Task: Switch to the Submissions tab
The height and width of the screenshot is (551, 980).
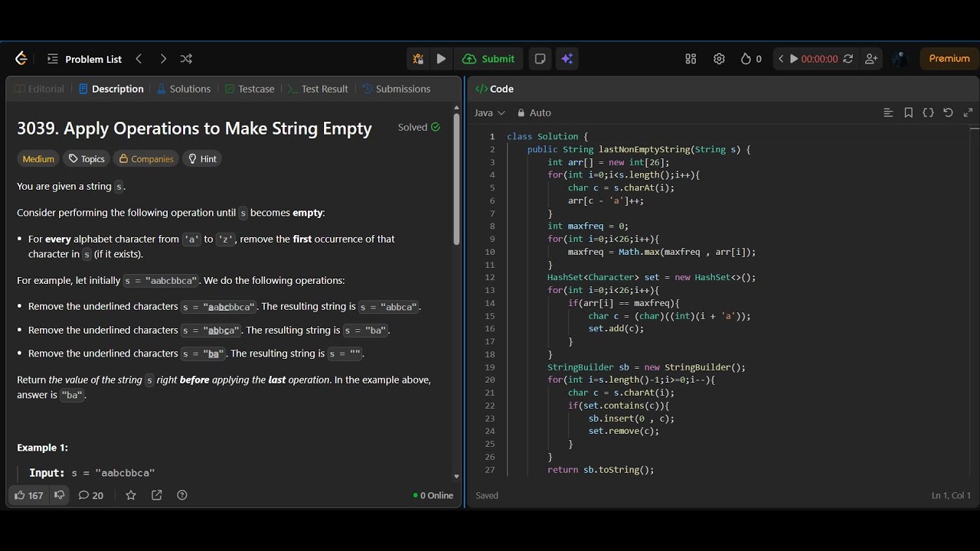Action: click(x=397, y=89)
